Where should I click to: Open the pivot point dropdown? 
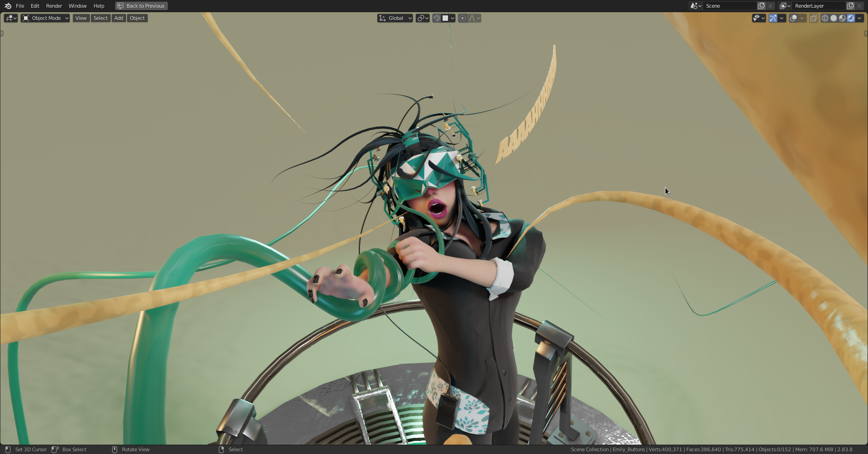pos(423,18)
